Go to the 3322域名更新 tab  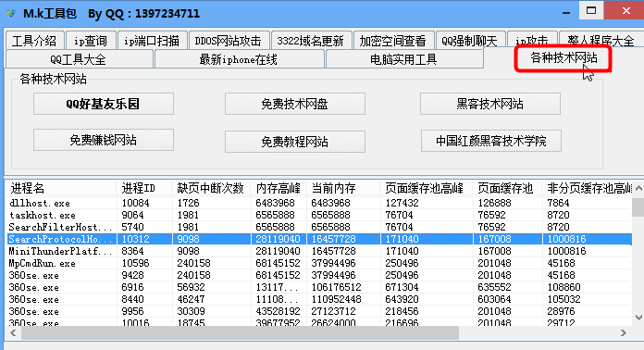[311, 40]
